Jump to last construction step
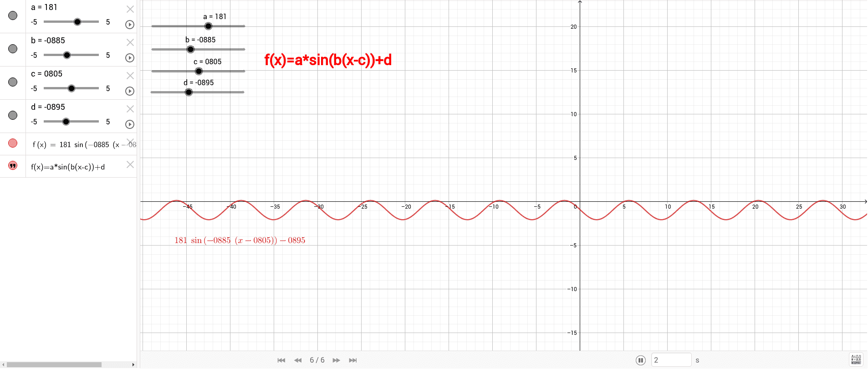Viewport: 868px width, 369px height. (353, 360)
